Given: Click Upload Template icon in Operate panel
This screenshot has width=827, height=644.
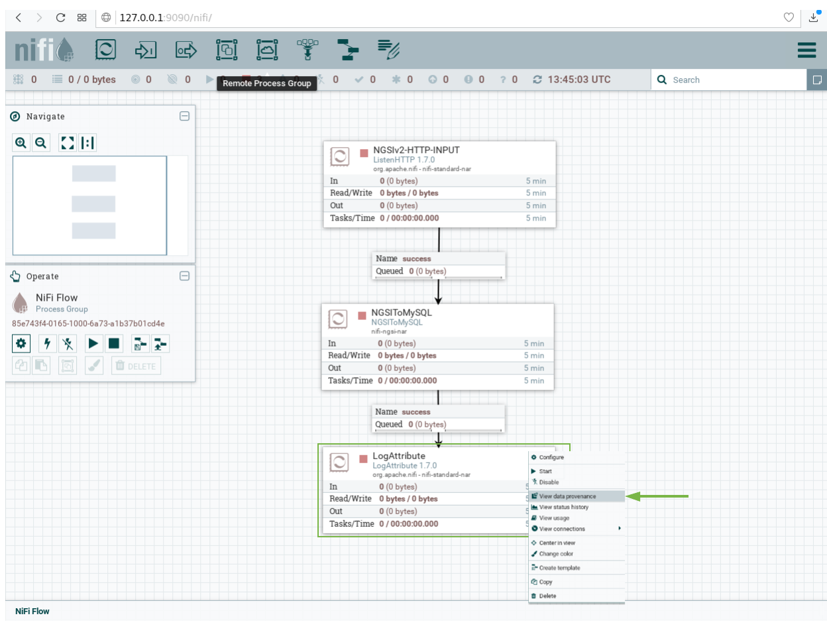Looking at the screenshot, I should pyautogui.click(x=160, y=343).
